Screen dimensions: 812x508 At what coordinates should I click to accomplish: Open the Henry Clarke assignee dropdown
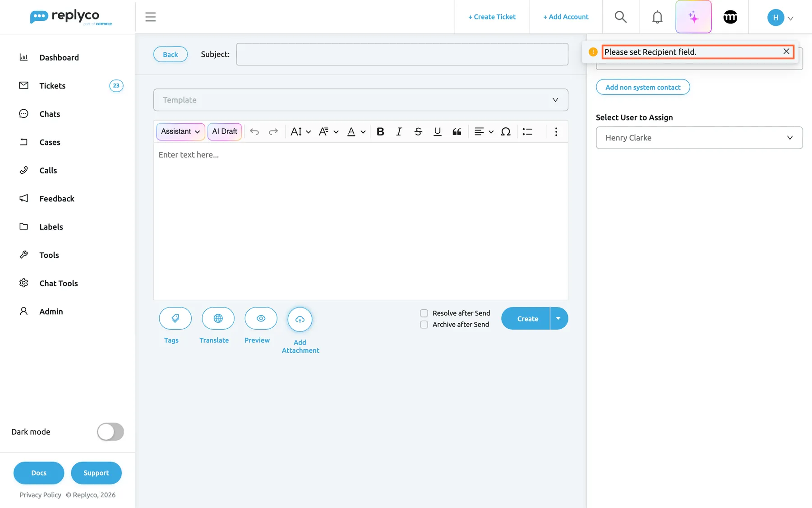coord(699,138)
